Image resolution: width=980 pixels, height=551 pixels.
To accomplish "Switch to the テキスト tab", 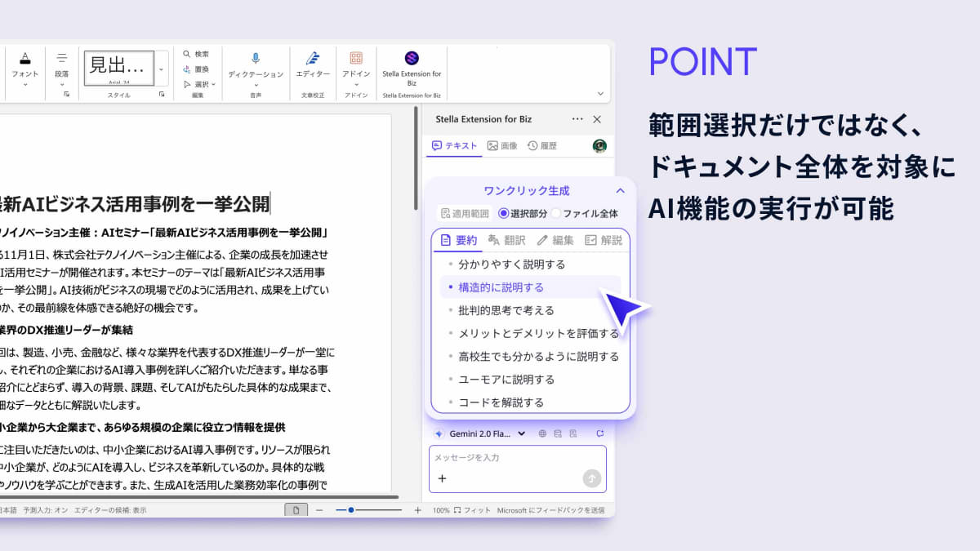I will pos(455,146).
